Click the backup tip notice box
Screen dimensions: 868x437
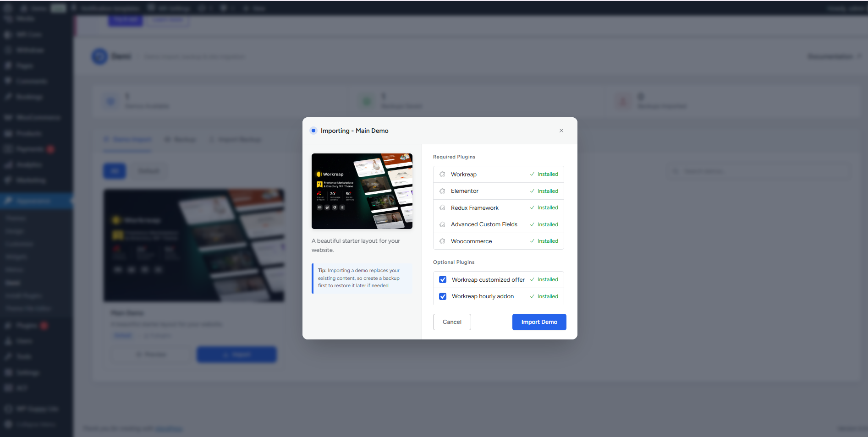362,278
